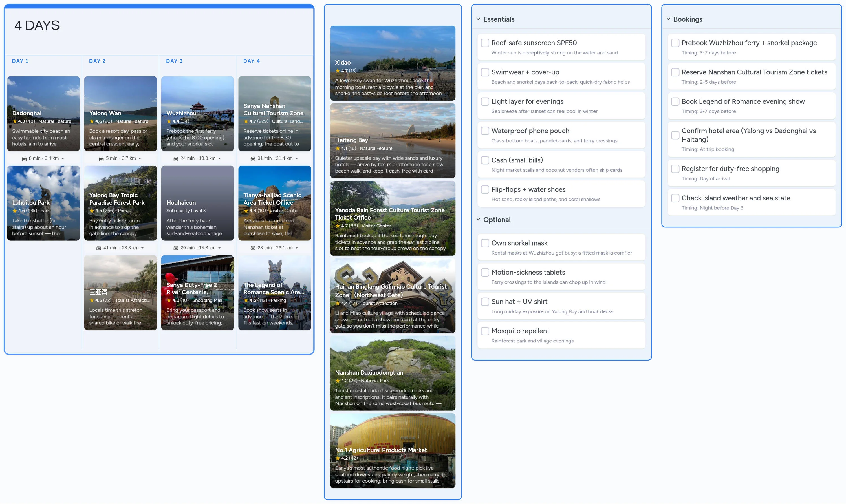Click car icon beside 24 min · 13.3 km
The height and width of the screenshot is (504, 846).
[176, 159]
